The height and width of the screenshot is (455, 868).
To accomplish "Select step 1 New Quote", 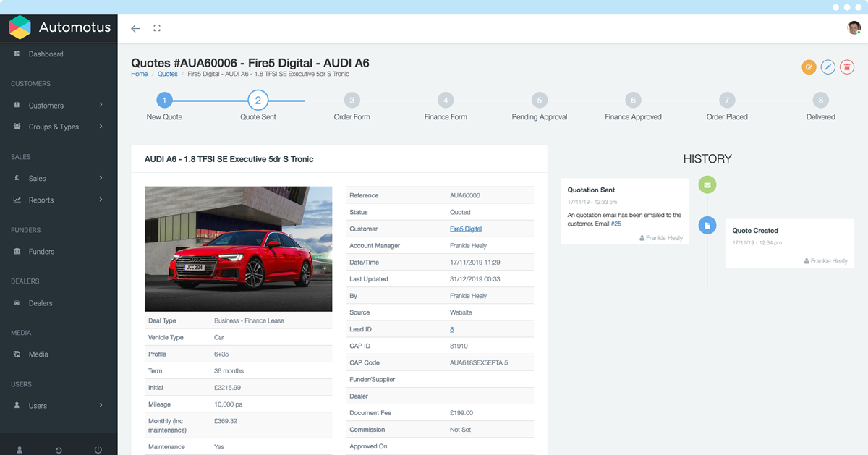I will coord(164,100).
